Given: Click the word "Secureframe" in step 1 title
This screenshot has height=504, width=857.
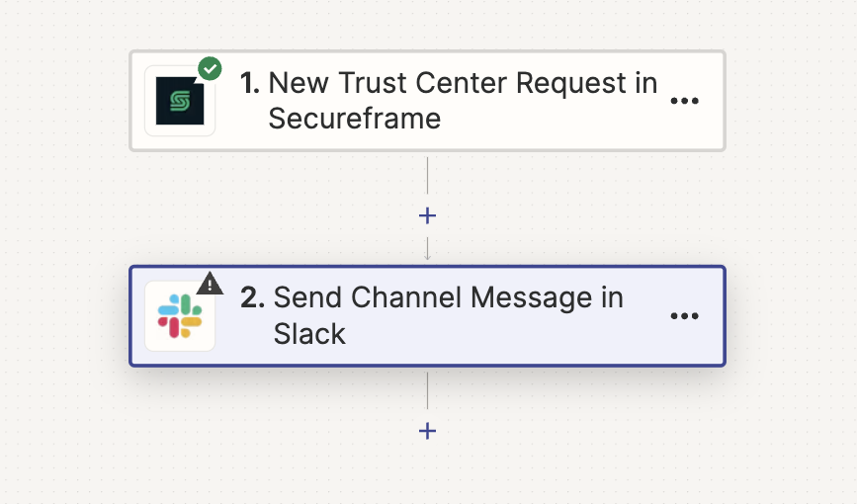Looking at the screenshot, I should click(x=354, y=119).
